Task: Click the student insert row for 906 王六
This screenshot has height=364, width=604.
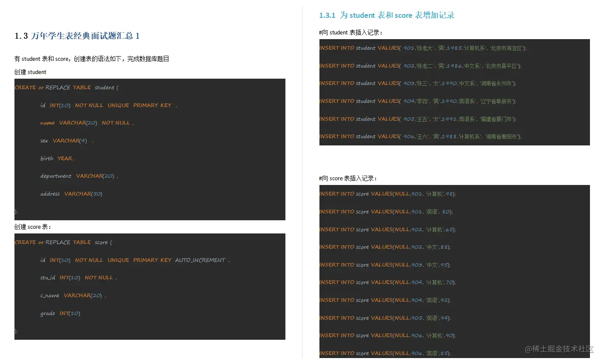Action: click(421, 136)
